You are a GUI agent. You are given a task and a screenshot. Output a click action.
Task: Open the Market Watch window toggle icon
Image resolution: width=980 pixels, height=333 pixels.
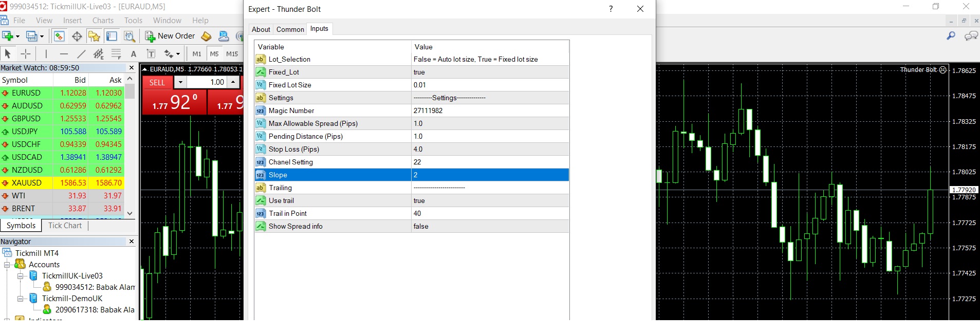pos(59,36)
